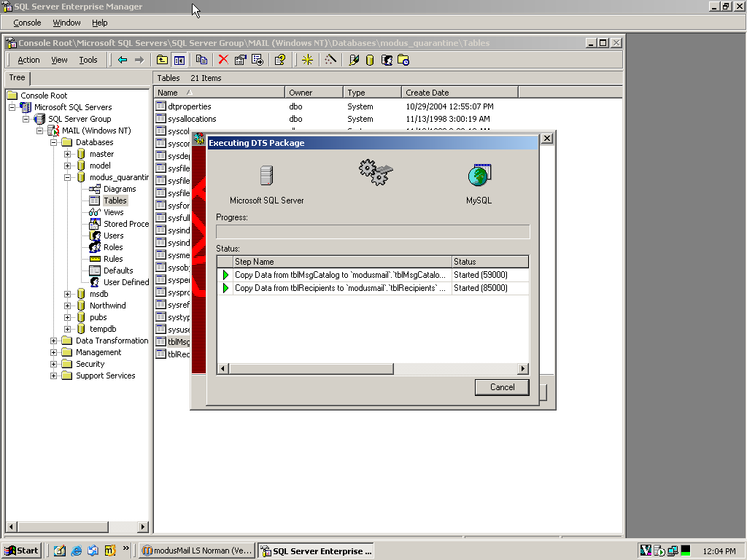Select Stored Procedures node in the tree
Screen dimensions: 747x560
pos(126,224)
